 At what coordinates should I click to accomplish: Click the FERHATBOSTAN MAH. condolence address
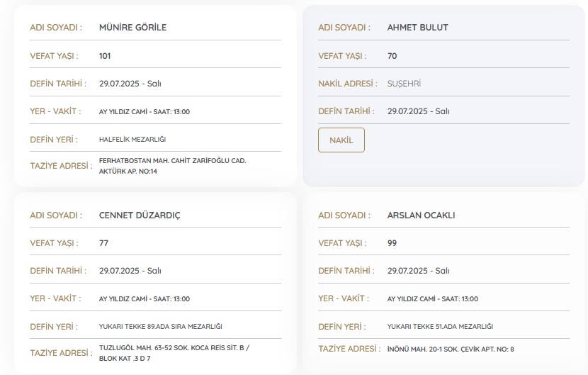tap(172, 166)
